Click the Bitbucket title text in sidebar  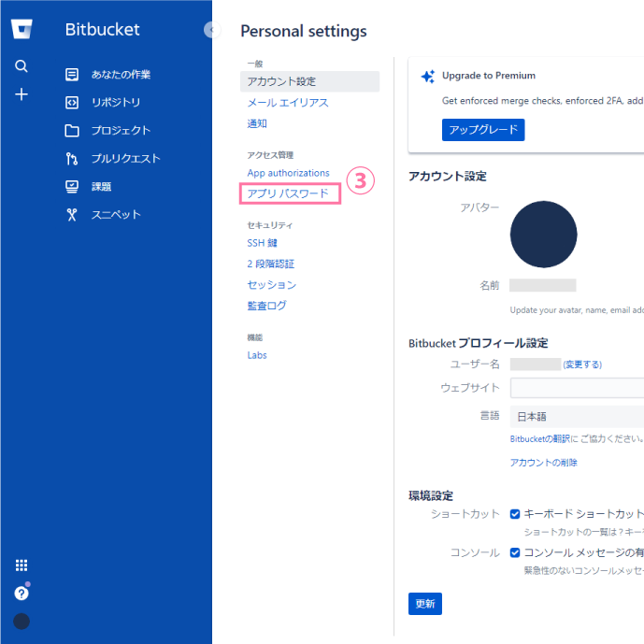pyautogui.click(x=102, y=30)
